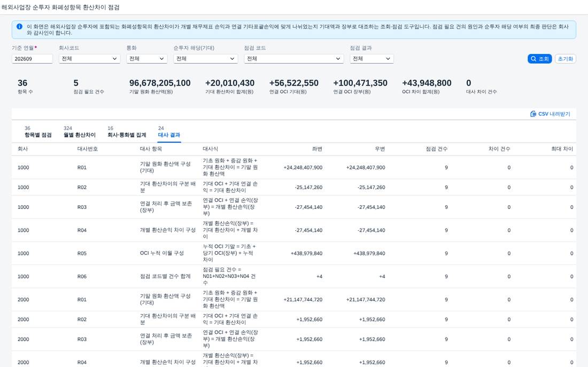Download the table via CSV 내려받기
Image resolution: width=588 pixels, height=367 pixels.
coord(550,114)
